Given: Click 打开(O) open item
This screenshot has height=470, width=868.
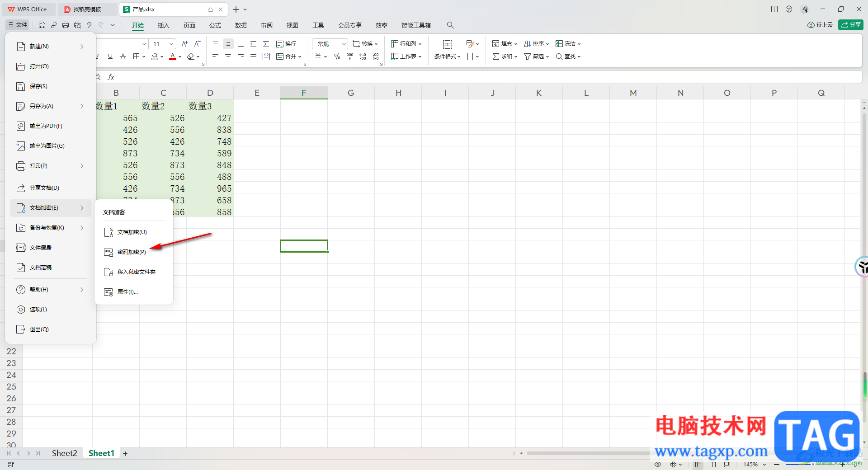Looking at the screenshot, I should 39,66.
